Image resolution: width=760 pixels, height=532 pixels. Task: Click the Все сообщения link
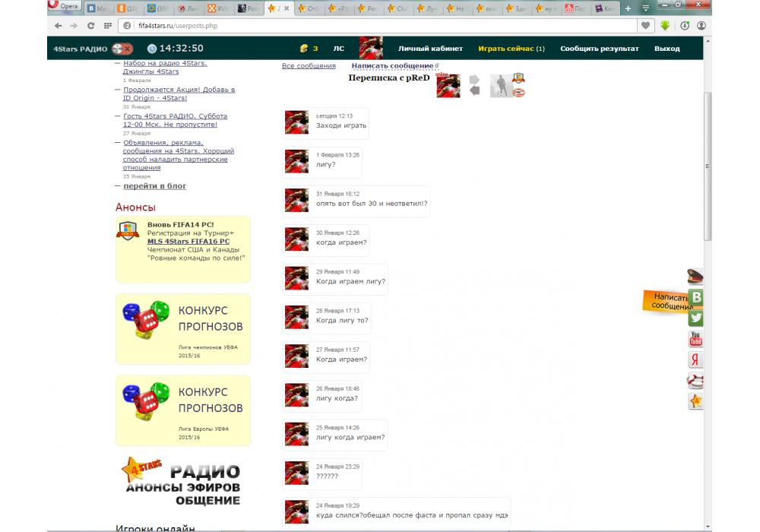309,66
